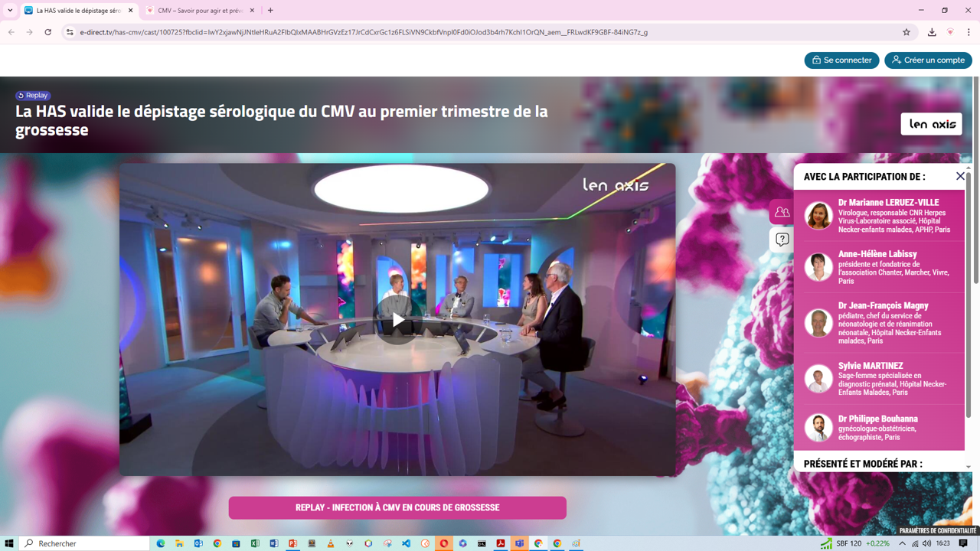Expand the tab search dropdown
This screenshot has width=980, height=551.
(x=10, y=11)
